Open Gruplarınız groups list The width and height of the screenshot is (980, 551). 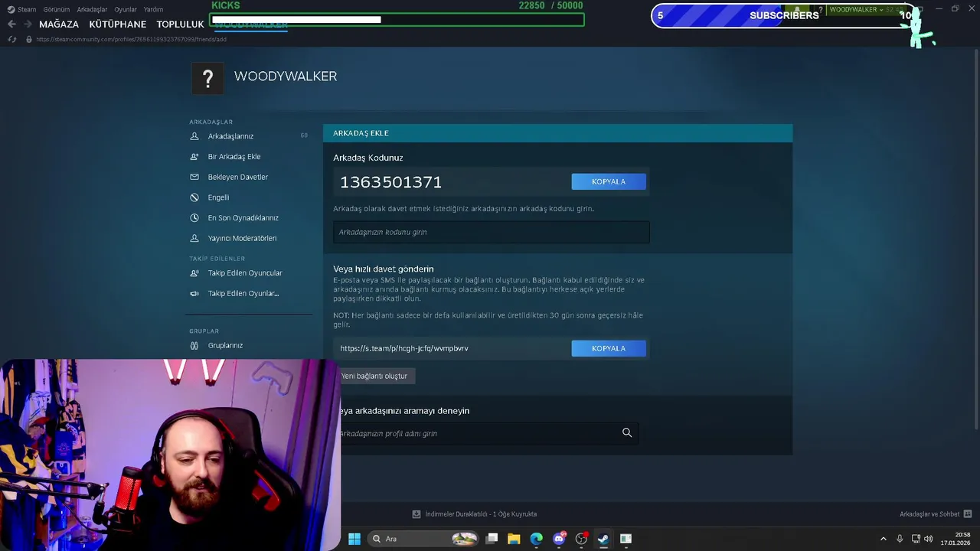click(225, 345)
